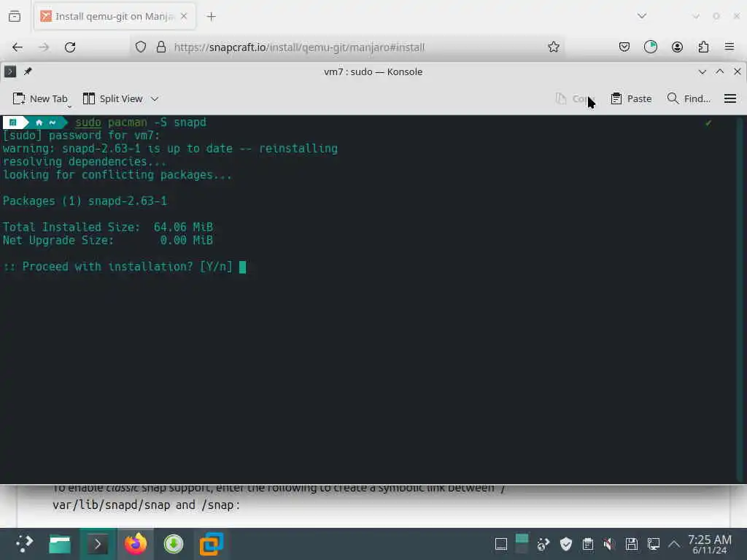The height and width of the screenshot is (560, 747).
Task: Expand the hidden system tray icons arrow
Action: (x=674, y=544)
